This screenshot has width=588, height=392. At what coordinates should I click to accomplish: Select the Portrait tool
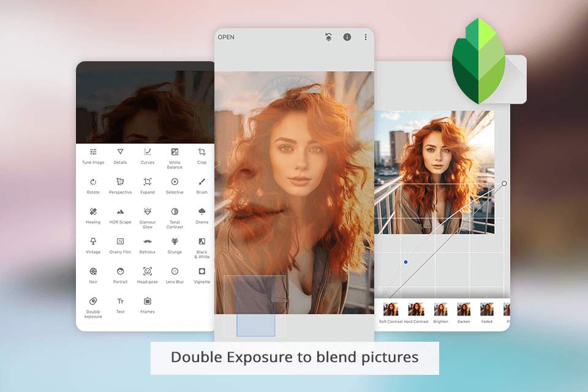coord(121,276)
